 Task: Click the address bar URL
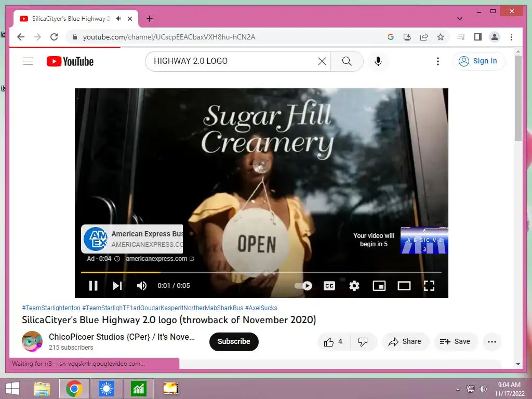169,37
